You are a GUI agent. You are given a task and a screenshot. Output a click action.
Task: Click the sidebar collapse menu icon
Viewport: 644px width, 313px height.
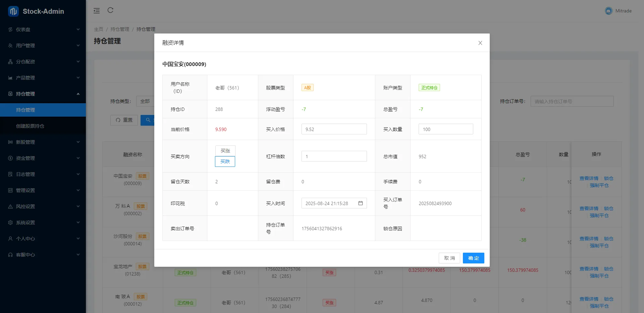(97, 11)
